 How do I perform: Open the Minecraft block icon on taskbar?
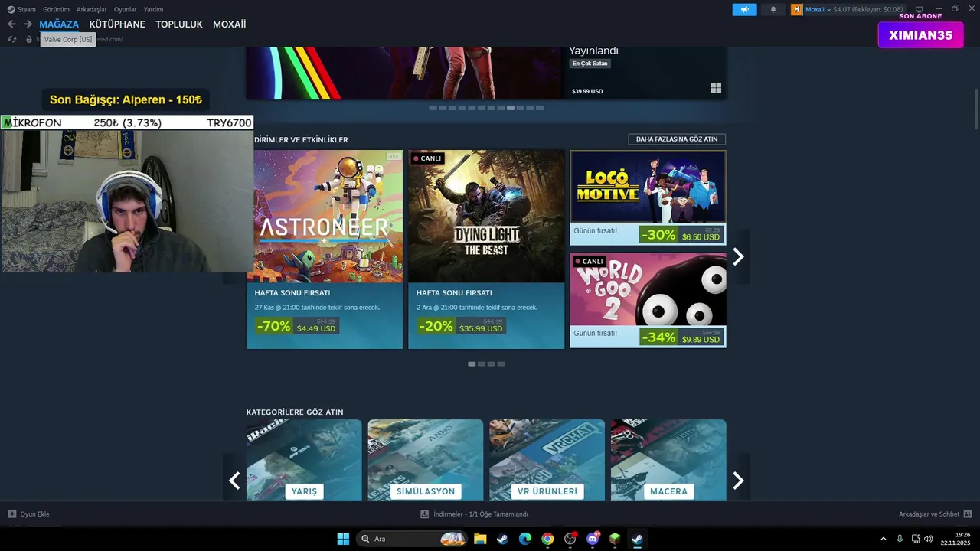tap(615, 539)
